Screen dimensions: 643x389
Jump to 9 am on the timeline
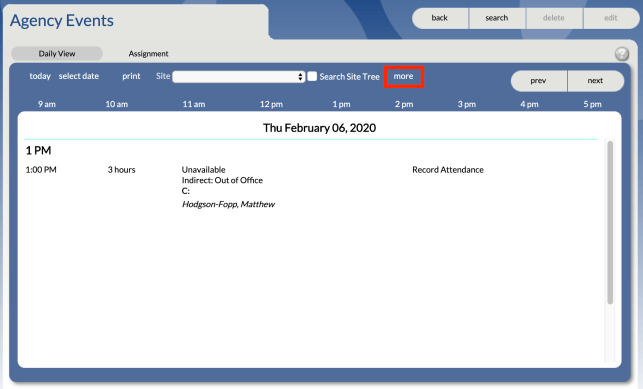click(x=47, y=104)
